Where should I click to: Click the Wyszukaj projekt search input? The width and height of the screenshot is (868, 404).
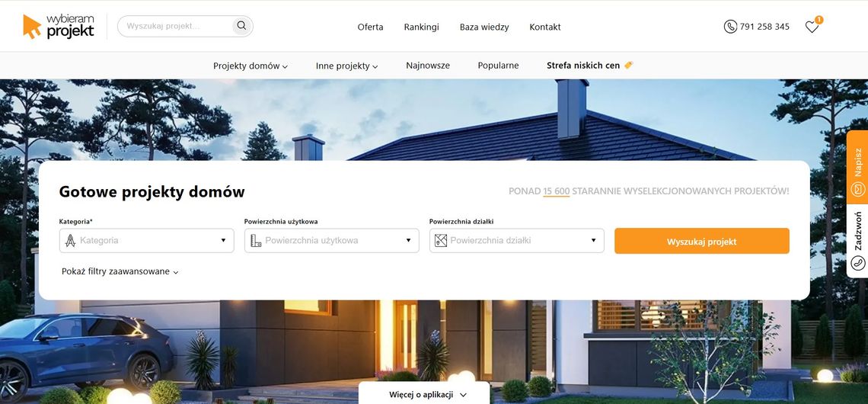(177, 26)
